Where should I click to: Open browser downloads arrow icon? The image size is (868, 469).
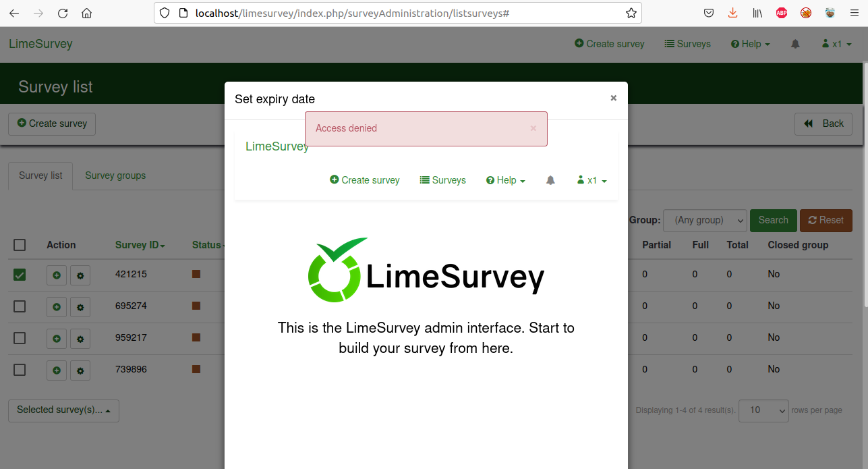tap(733, 13)
